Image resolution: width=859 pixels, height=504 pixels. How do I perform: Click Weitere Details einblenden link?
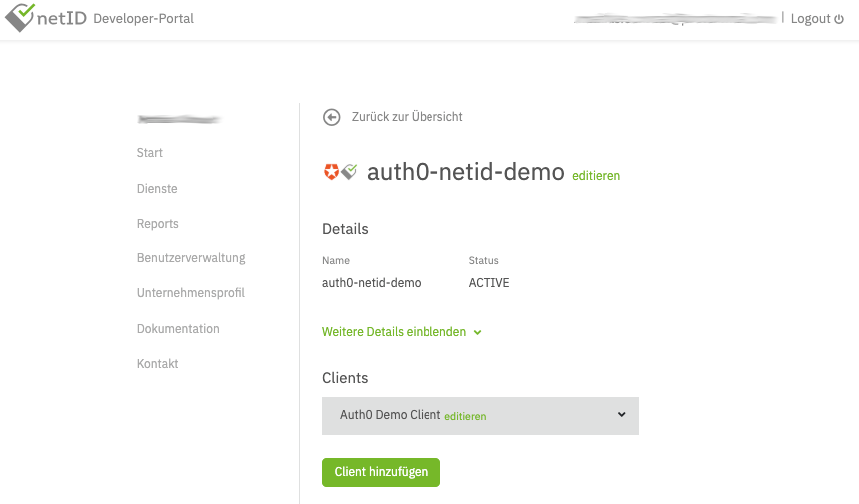394,332
